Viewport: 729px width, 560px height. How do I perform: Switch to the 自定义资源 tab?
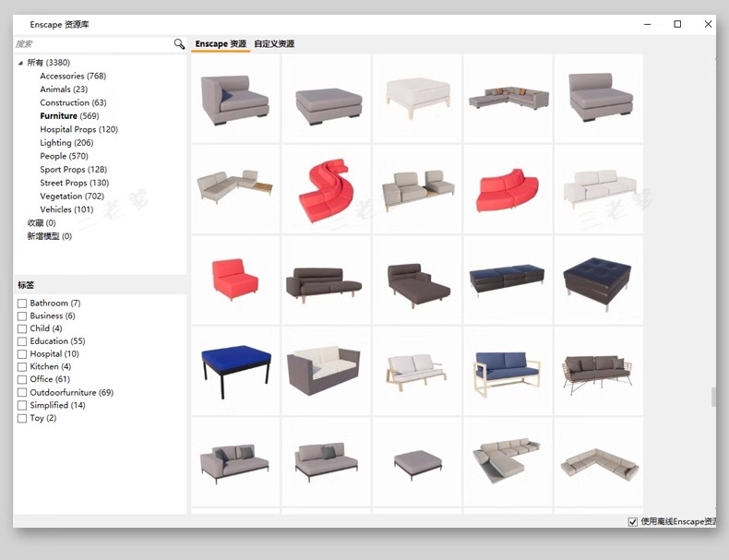coord(274,43)
